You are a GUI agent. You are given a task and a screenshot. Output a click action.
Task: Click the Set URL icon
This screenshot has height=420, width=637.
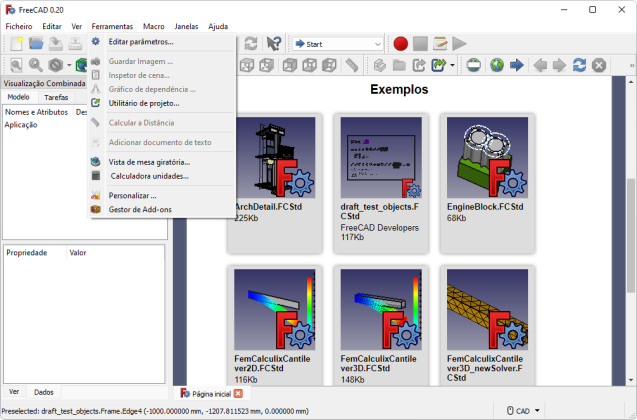pyautogui.click(x=474, y=65)
